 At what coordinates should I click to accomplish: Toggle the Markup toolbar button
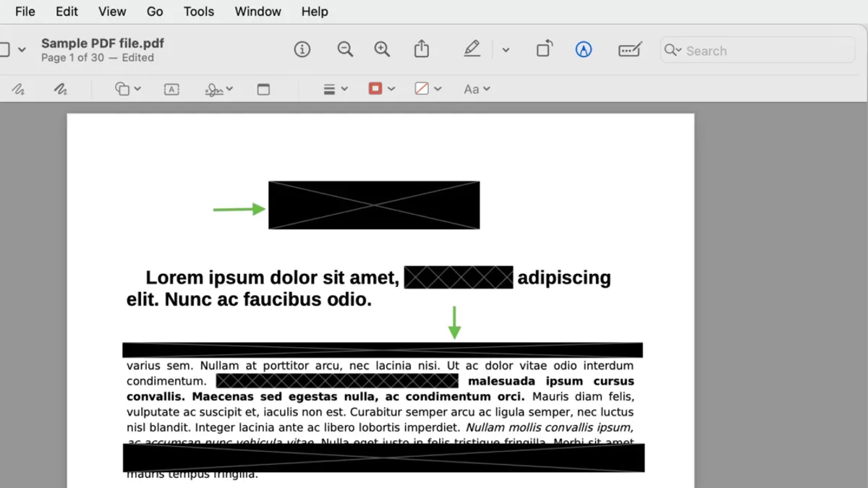tap(584, 49)
